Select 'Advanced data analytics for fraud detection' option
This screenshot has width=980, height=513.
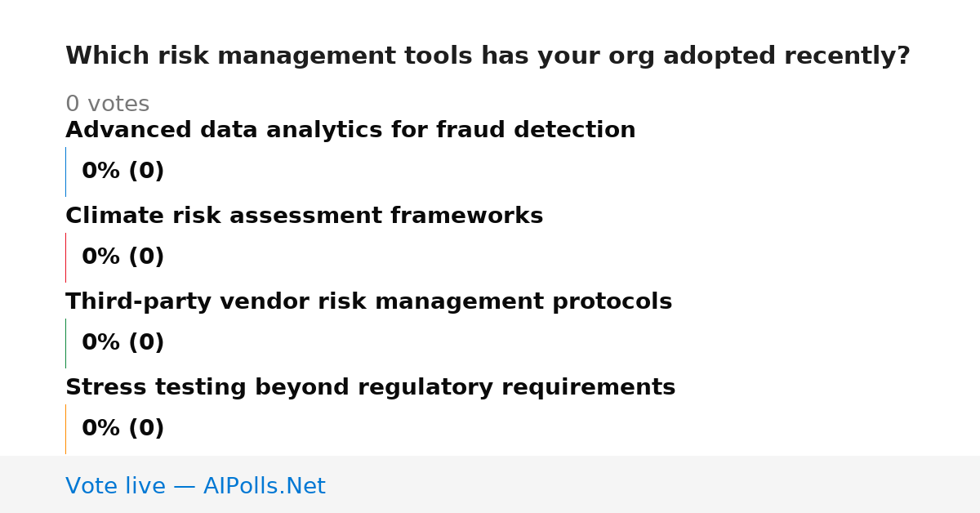pos(350,130)
